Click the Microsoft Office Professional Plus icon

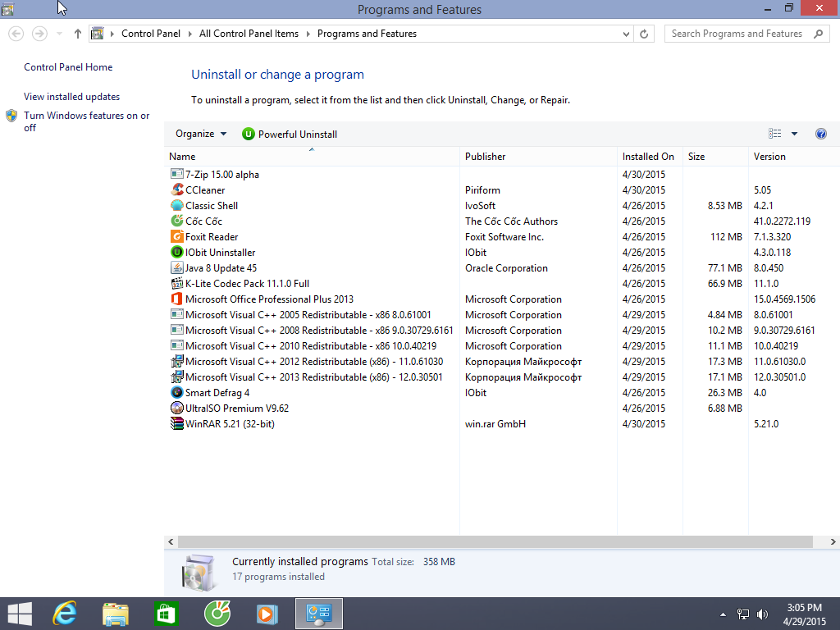point(176,299)
